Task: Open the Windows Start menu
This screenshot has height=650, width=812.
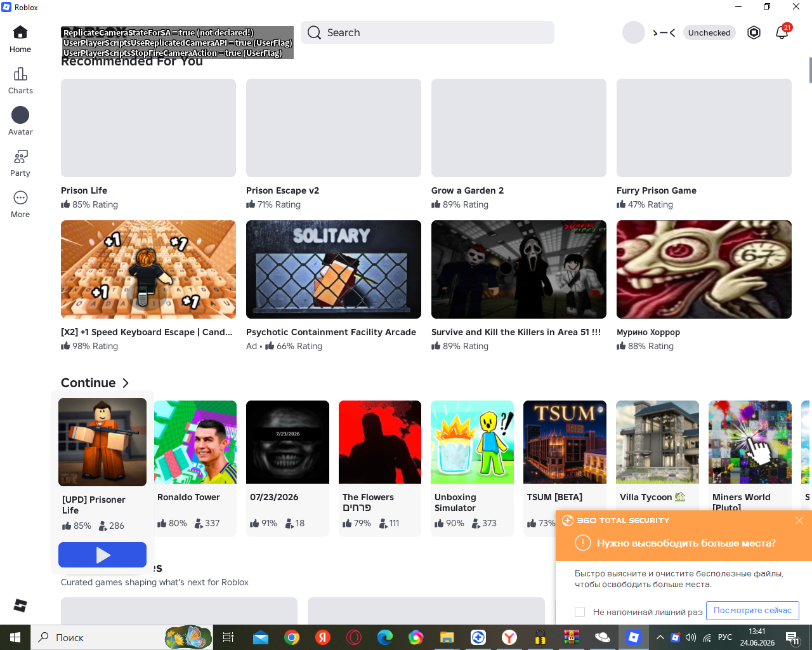Action: click(15, 637)
